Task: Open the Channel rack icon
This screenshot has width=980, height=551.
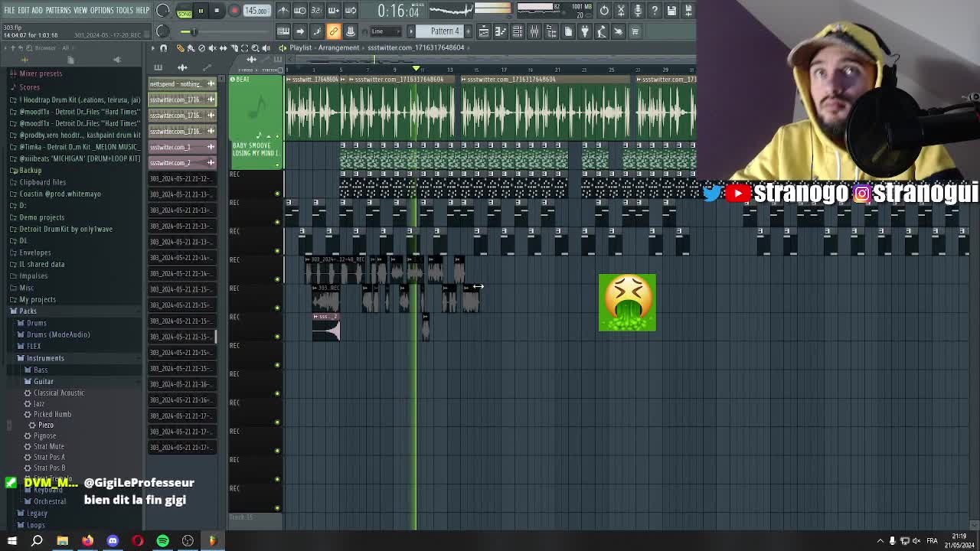Action: tap(518, 31)
